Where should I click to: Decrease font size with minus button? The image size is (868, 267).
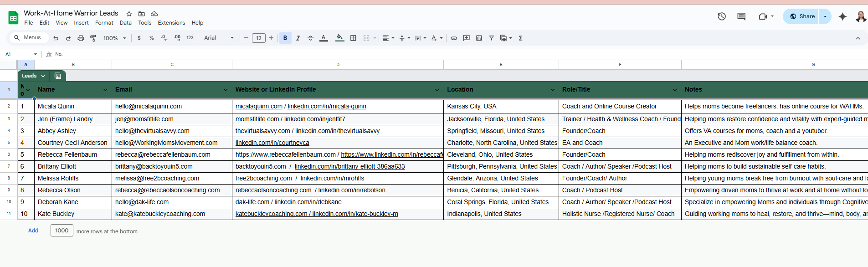click(246, 38)
